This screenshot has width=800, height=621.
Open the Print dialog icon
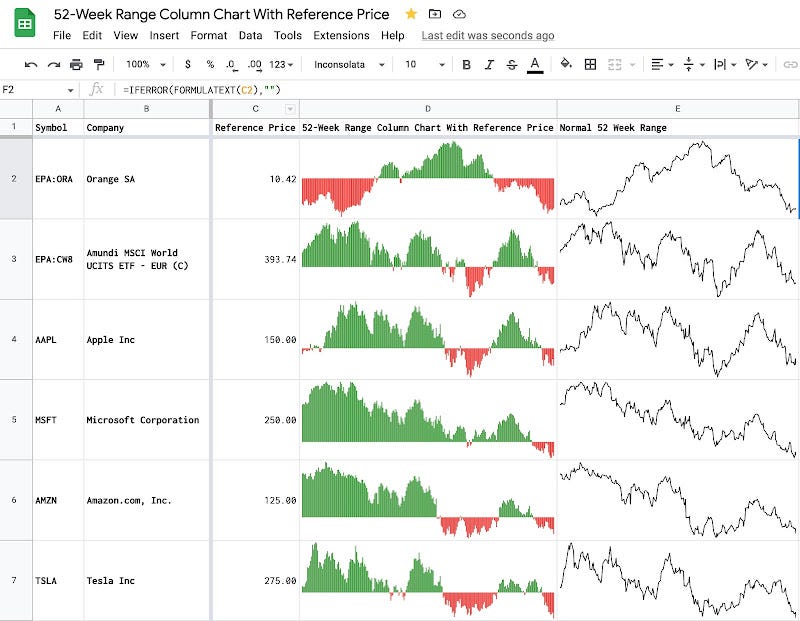pos(77,63)
